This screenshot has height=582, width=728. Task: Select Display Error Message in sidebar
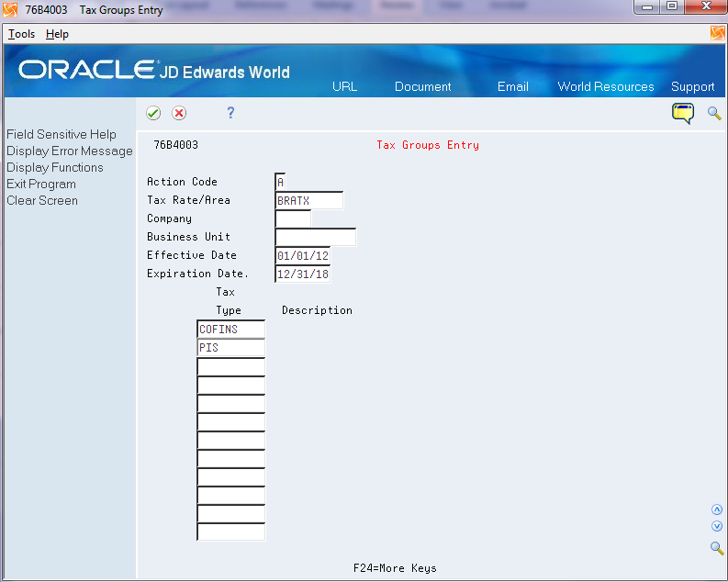(x=70, y=151)
